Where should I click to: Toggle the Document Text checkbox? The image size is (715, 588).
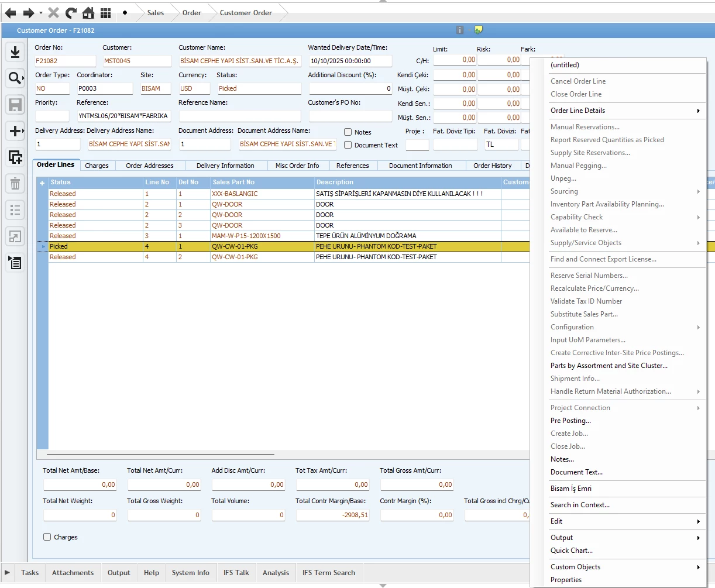[348, 145]
